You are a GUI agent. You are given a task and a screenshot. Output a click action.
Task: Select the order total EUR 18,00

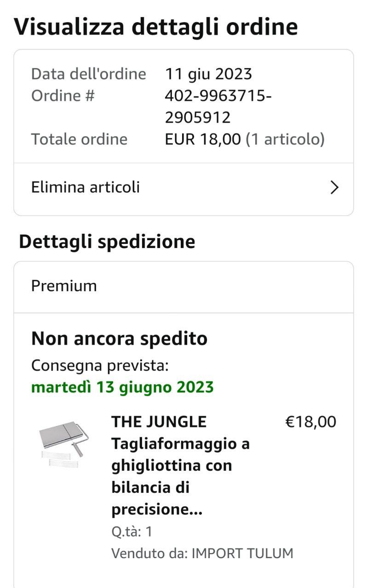[203, 139]
